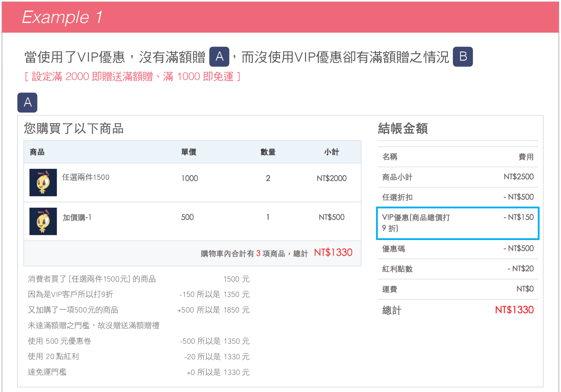
Task: Click the 任選折扣 row label
Action: [x=397, y=197]
